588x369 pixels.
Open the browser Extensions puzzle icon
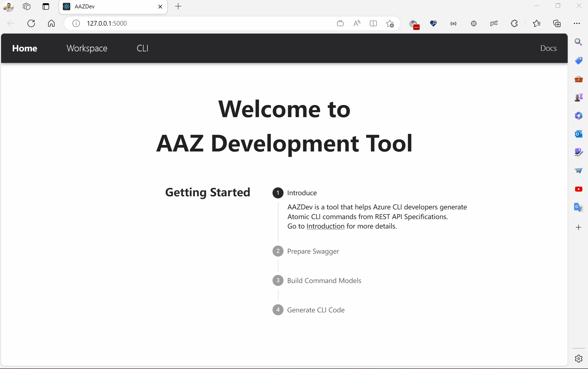pyautogui.click(x=514, y=23)
